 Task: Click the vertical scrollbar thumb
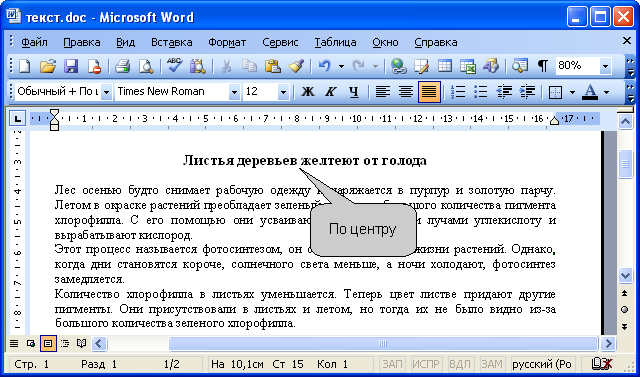625,164
